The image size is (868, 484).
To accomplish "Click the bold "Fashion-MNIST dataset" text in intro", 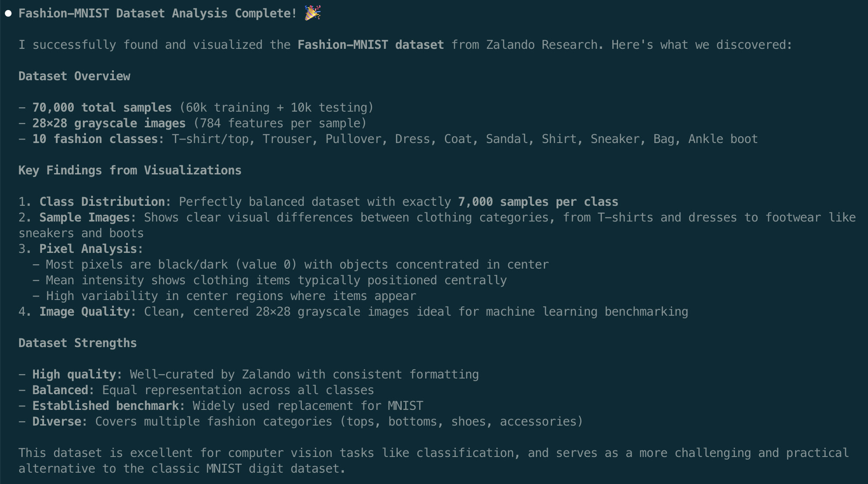I will (370, 45).
